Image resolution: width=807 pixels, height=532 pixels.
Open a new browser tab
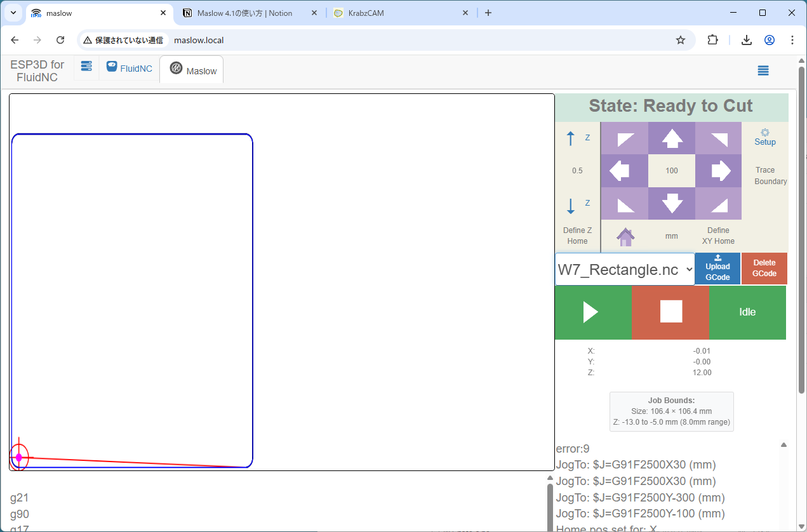(x=488, y=13)
